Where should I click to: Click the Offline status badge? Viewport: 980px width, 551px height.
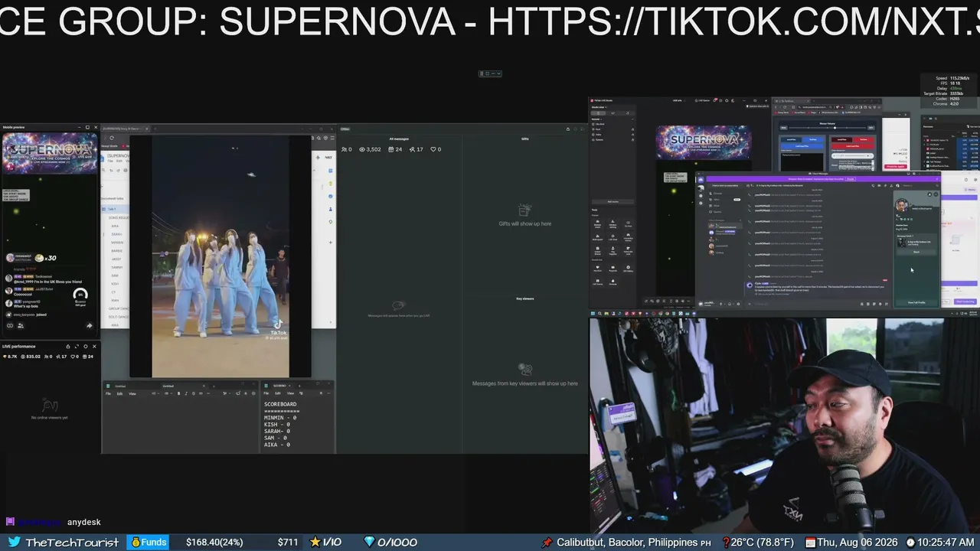pyautogui.click(x=345, y=129)
